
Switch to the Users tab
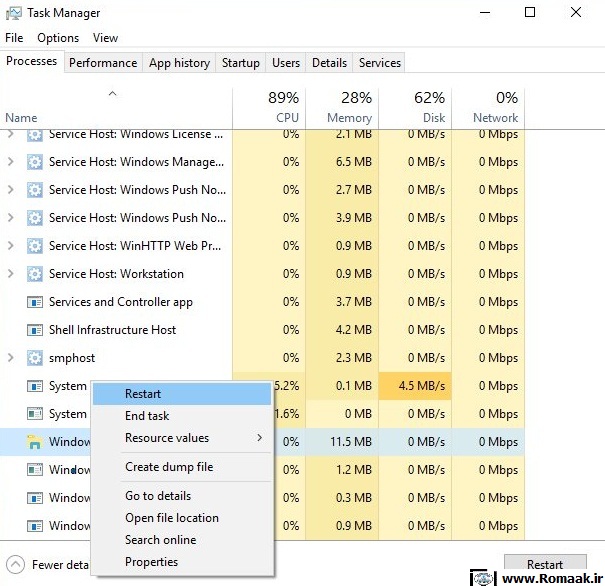(x=286, y=63)
